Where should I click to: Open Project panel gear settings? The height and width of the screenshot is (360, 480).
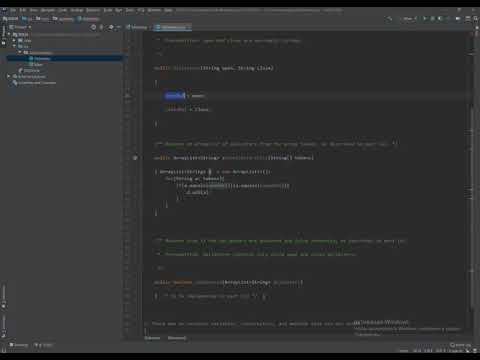[x=111, y=27]
